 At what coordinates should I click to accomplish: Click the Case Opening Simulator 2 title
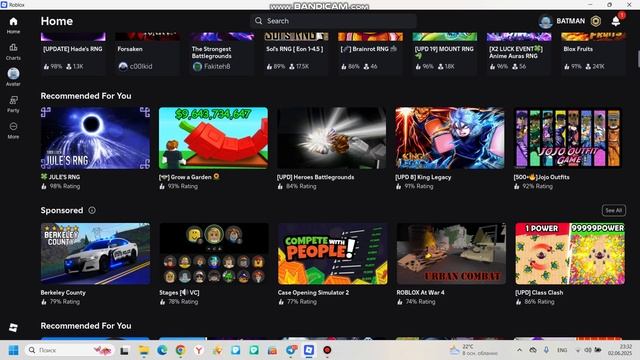(x=313, y=292)
